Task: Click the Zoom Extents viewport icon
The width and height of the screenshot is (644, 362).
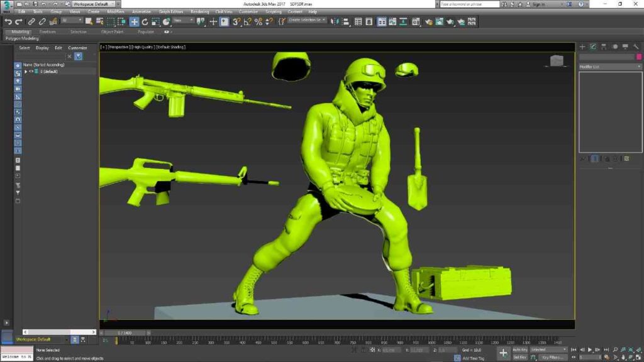Action: 630,350
